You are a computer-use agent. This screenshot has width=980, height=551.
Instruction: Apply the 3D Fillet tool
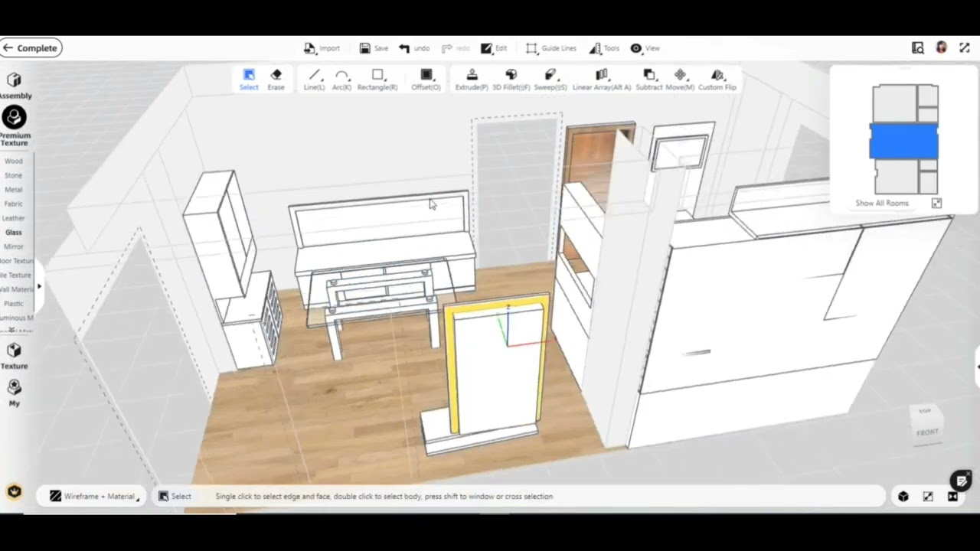pyautogui.click(x=511, y=80)
